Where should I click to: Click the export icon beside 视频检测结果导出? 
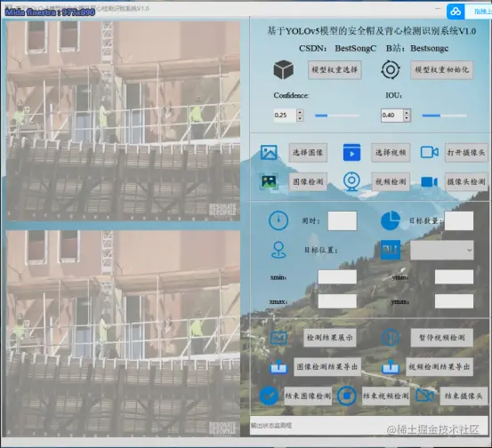tap(391, 366)
